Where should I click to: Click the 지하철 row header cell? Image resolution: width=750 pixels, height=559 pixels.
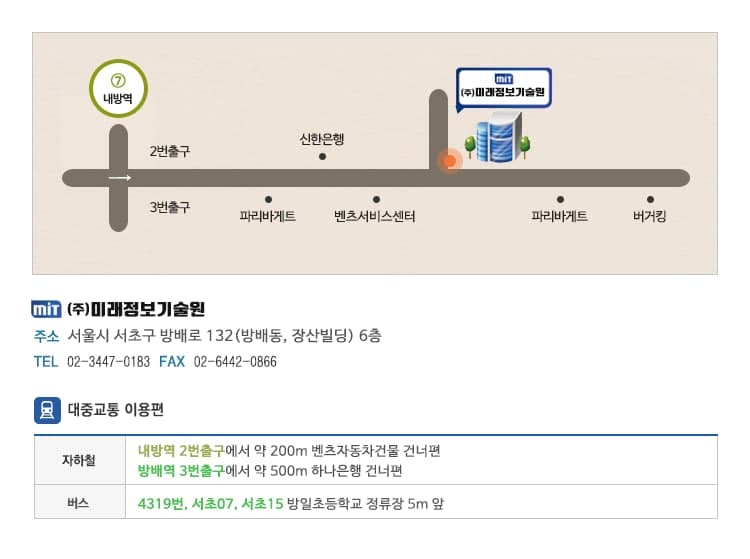[79, 460]
